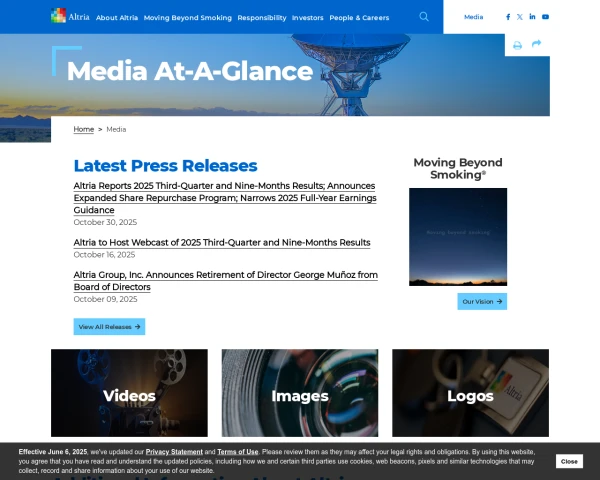Open the People & Careers menu
Screen dimensions: 600x480
(359, 18)
